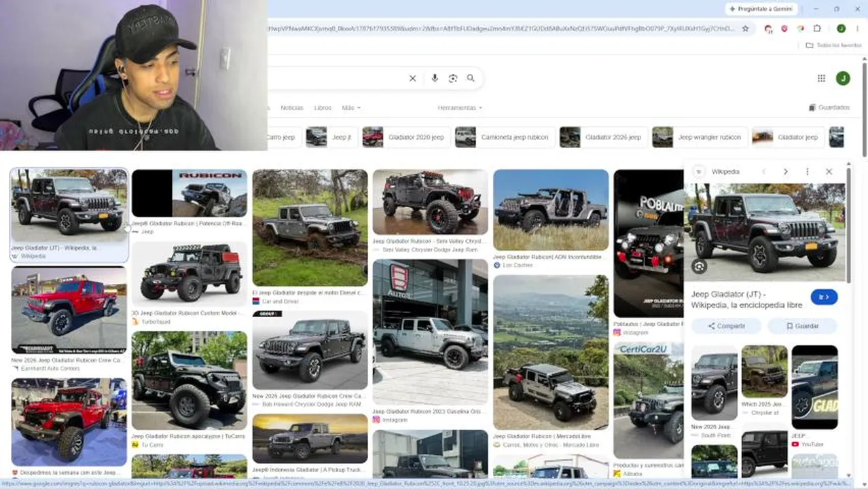This screenshot has width=868, height=489.
Task: Start voice search with the microphone icon
Action: (435, 78)
